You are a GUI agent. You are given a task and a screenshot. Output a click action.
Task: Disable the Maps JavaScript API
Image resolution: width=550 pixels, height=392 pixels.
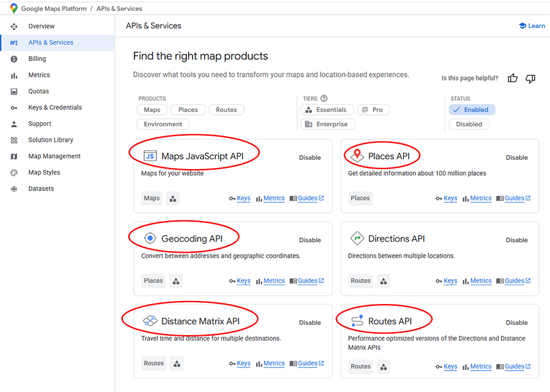click(x=310, y=158)
